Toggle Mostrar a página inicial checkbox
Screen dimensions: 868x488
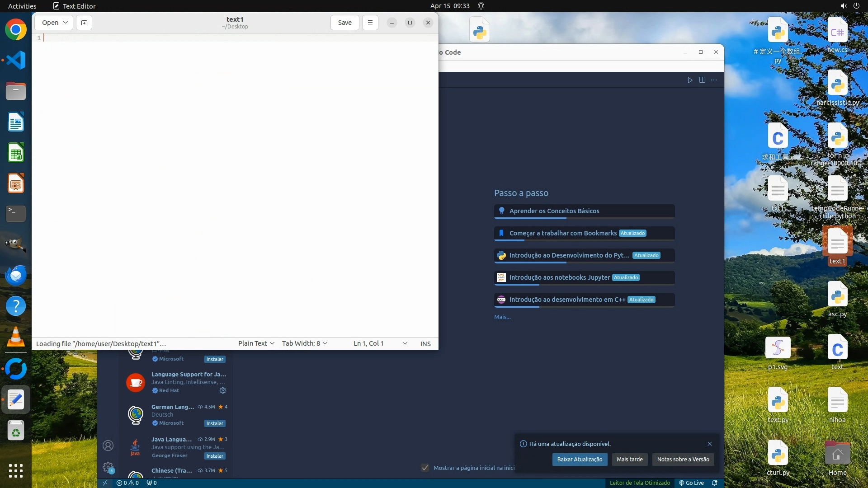tap(425, 468)
